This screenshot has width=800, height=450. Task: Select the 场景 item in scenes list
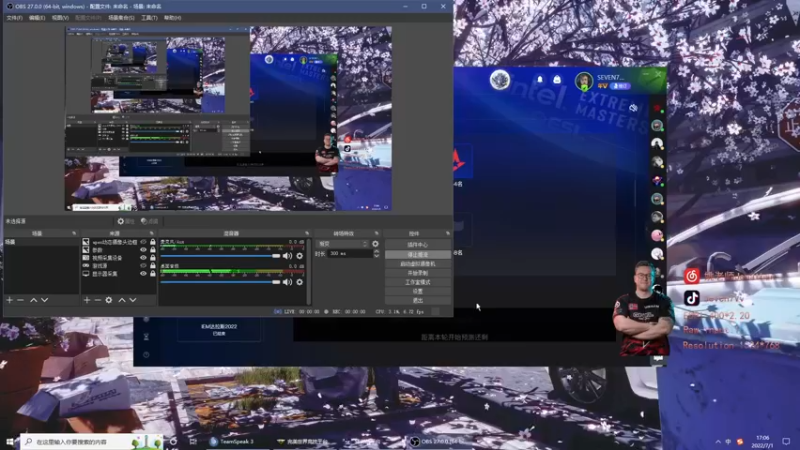[41, 242]
